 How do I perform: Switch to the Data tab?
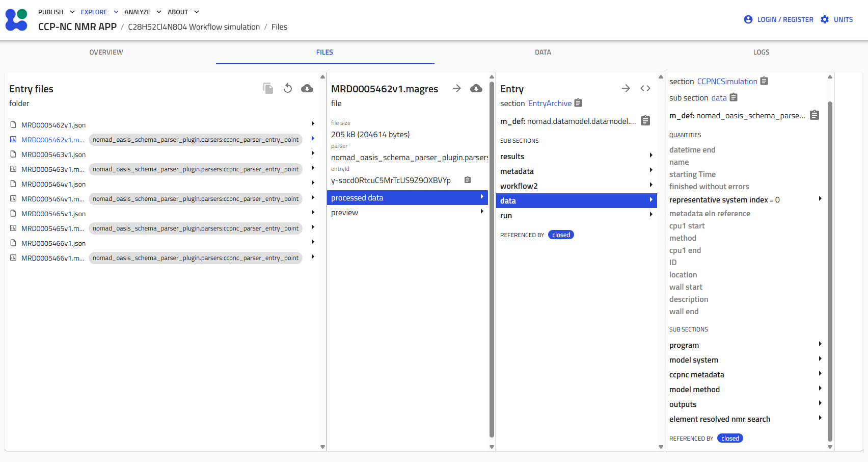pos(543,52)
